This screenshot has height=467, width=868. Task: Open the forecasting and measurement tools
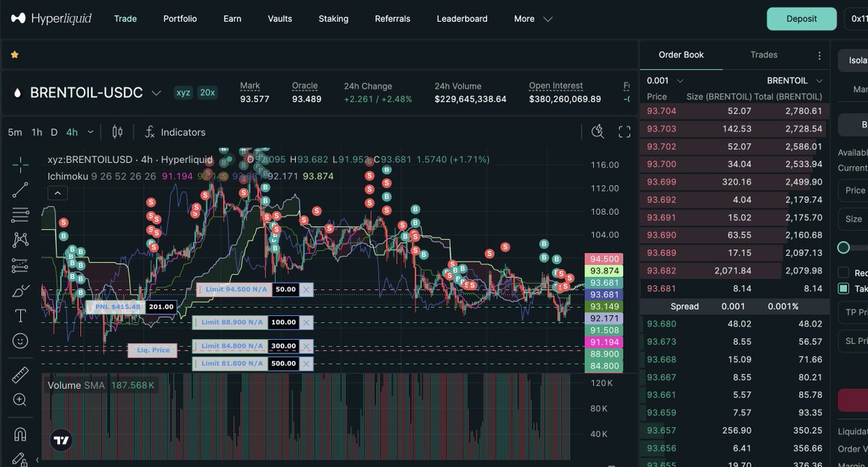[x=20, y=265]
